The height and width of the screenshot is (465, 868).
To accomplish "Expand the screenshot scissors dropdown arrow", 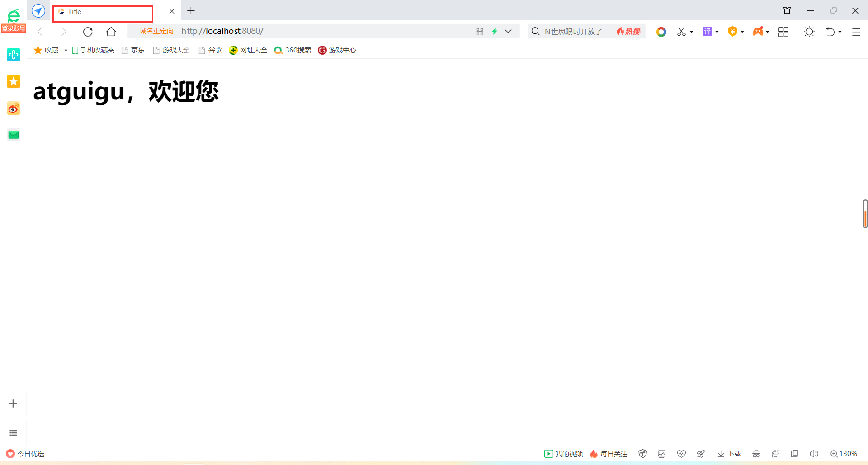I will click(x=692, y=32).
